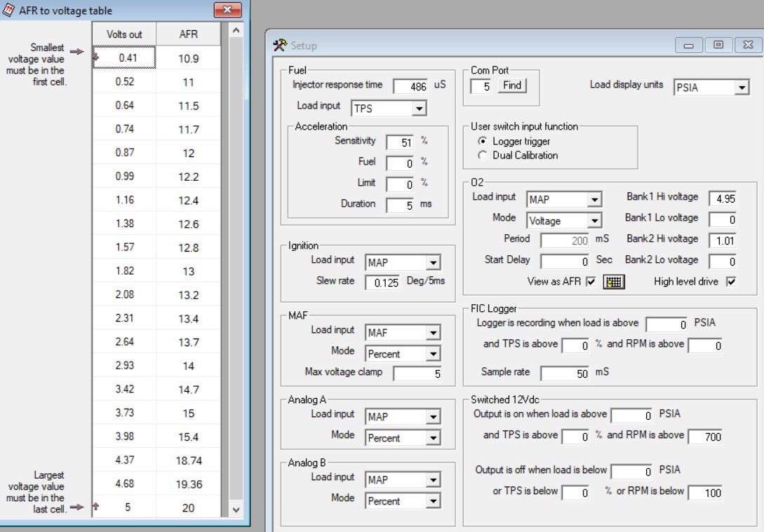
Task: Click the Acceleration Duration field
Action: (x=400, y=205)
